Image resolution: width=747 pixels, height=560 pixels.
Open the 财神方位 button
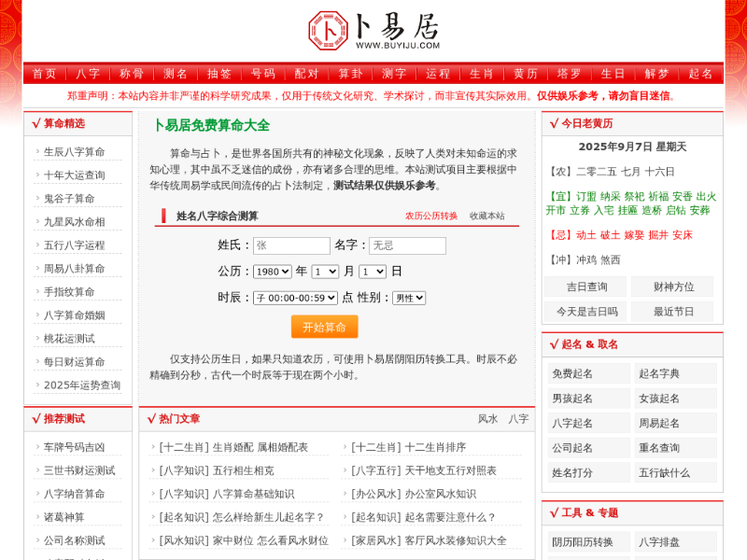(673, 287)
